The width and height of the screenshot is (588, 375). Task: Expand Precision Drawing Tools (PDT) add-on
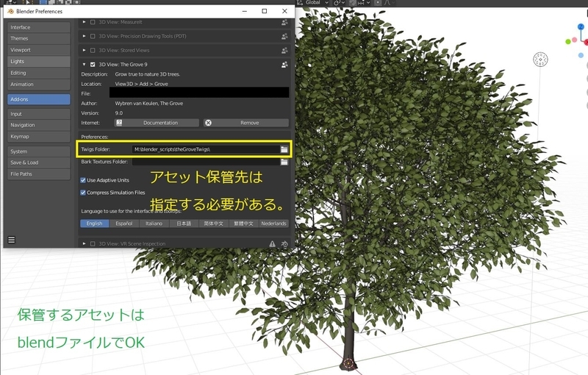click(84, 36)
